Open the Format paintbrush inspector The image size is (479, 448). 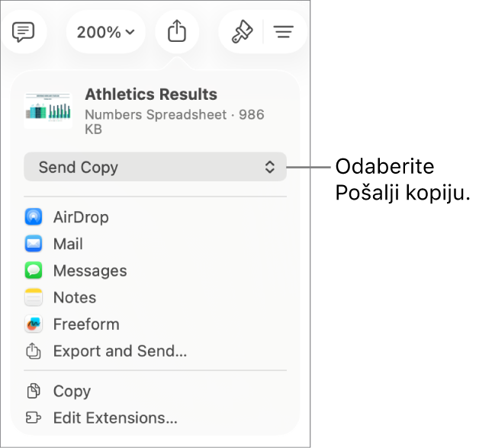[242, 31]
